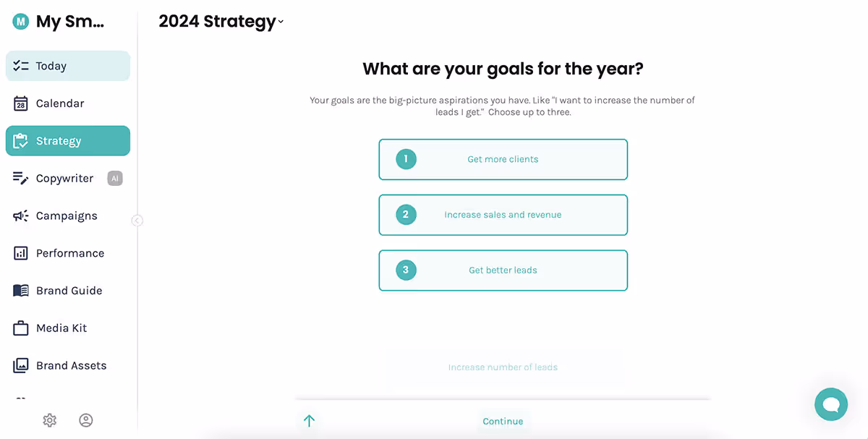This screenshot has width=868, height=439.
Task: Select the 'Get better leads' goal
Action: (503, 270)
